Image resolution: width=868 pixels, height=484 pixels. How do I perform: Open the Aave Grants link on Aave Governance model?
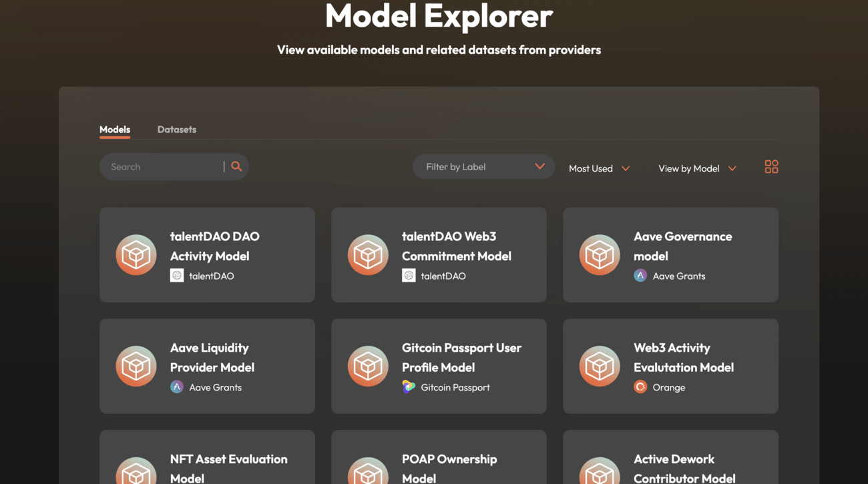point(679,276)
